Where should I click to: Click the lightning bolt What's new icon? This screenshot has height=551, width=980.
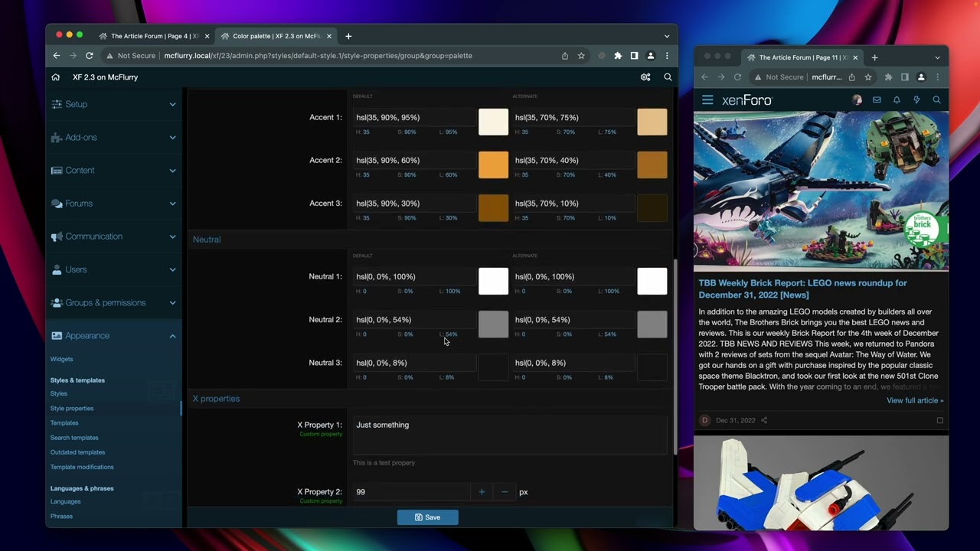[x=916, y=100]
